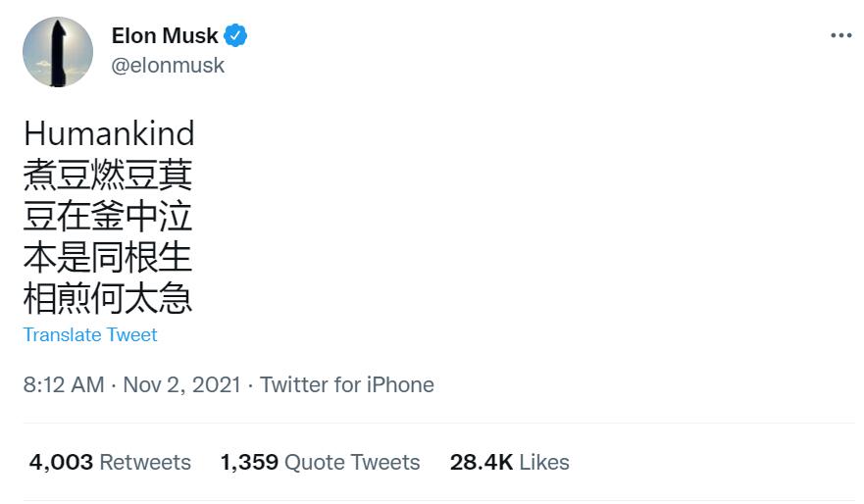This screenshot has height=504, width=864.
Task: Open the Quote Tweets label link
Action: tap(352, 462)
